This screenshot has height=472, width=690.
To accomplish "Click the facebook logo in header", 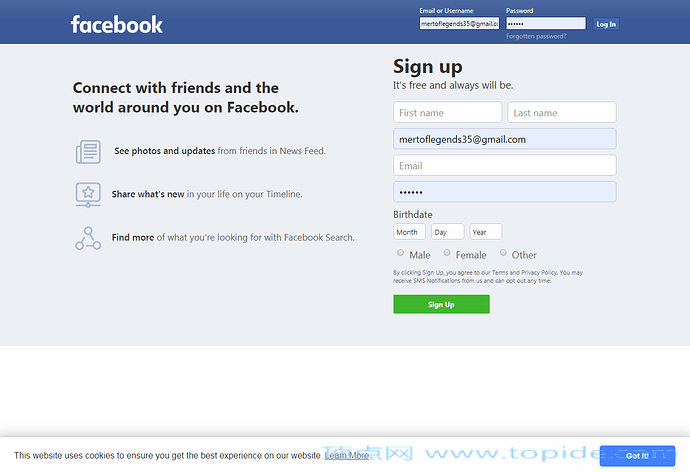I will coord(117,25).
